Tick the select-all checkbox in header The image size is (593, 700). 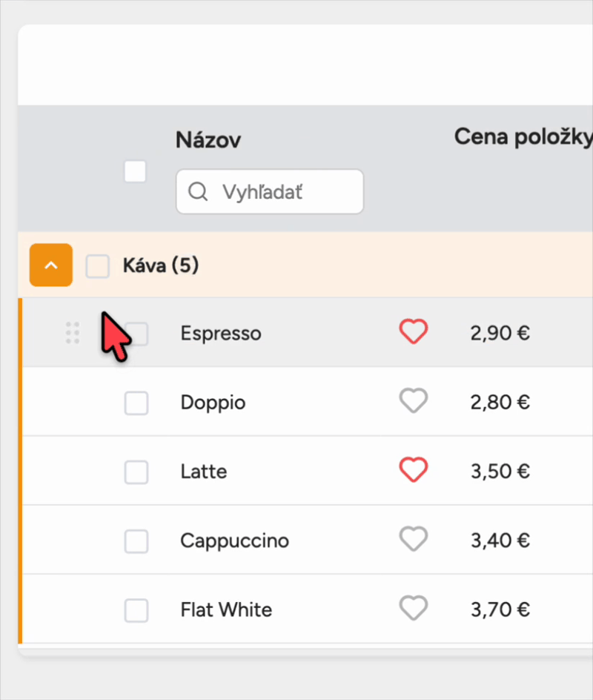coord(135,171)
